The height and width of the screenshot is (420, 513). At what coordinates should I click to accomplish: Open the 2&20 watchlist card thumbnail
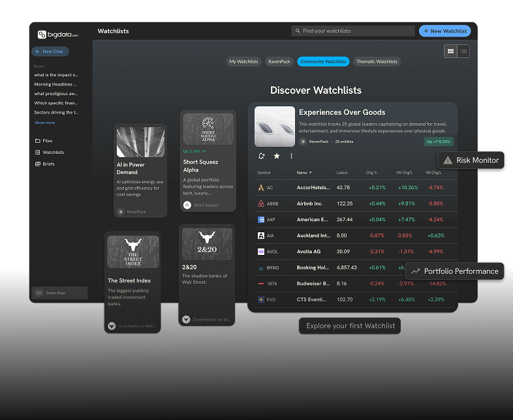(x=207, y=244)
